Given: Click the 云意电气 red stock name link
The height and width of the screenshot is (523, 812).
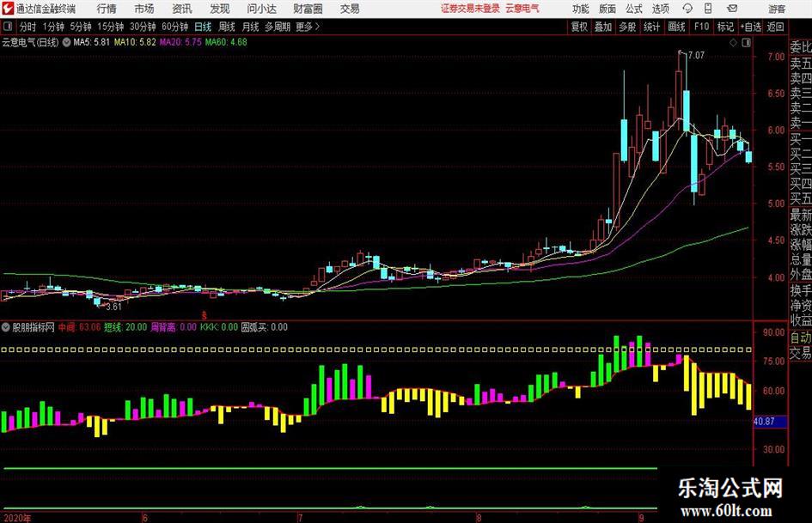Looking at the screenshot, I should click(522, 9).
